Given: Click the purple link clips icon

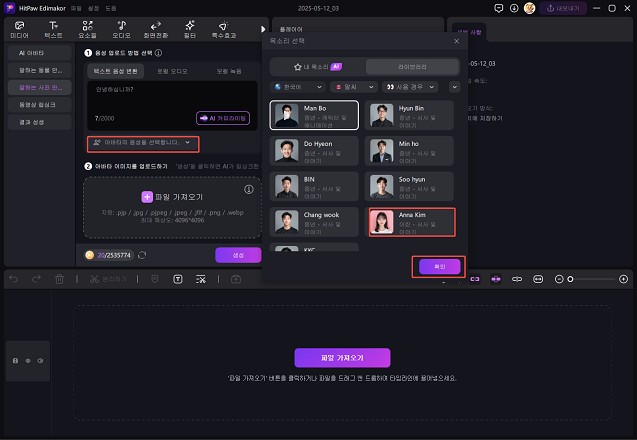Looking at the screenshot, I should (x=475, y=279).
